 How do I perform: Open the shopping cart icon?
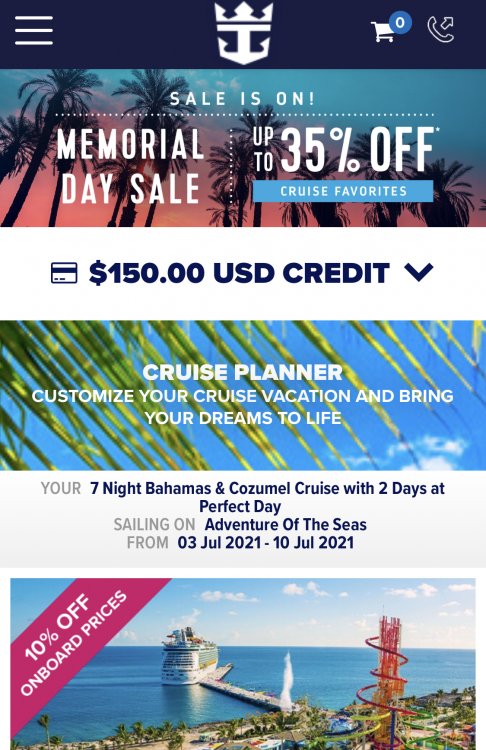tap(383, 32)
